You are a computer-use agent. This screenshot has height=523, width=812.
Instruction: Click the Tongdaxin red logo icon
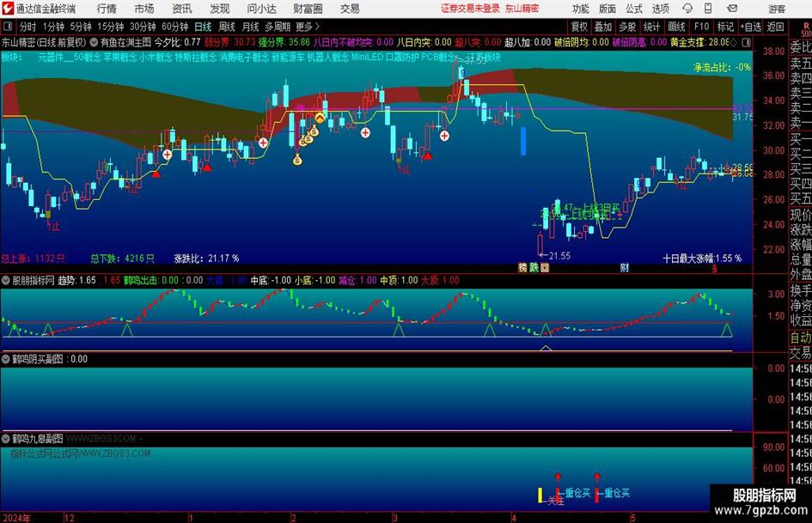(x=7, y=9)
